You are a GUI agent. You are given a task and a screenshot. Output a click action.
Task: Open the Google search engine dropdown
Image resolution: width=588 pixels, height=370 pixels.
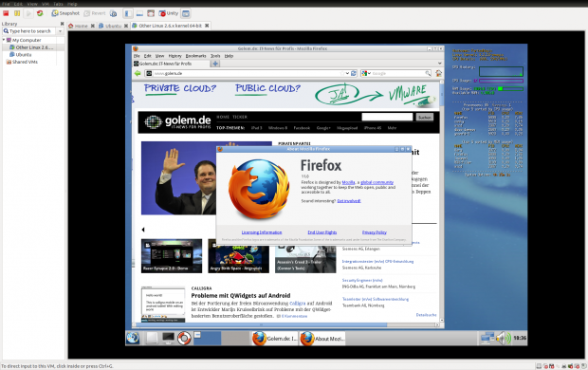(366, 74)
